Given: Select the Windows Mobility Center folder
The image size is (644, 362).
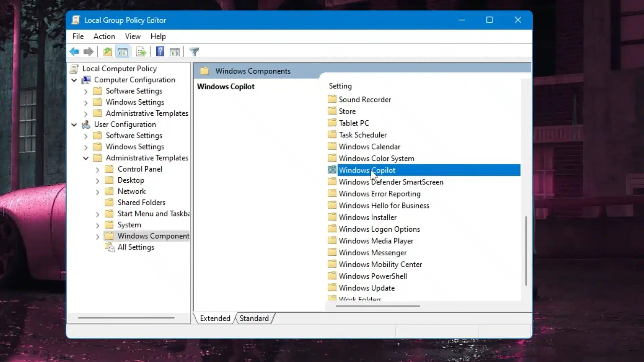Looking at the screenshot, I should [380, 264].
